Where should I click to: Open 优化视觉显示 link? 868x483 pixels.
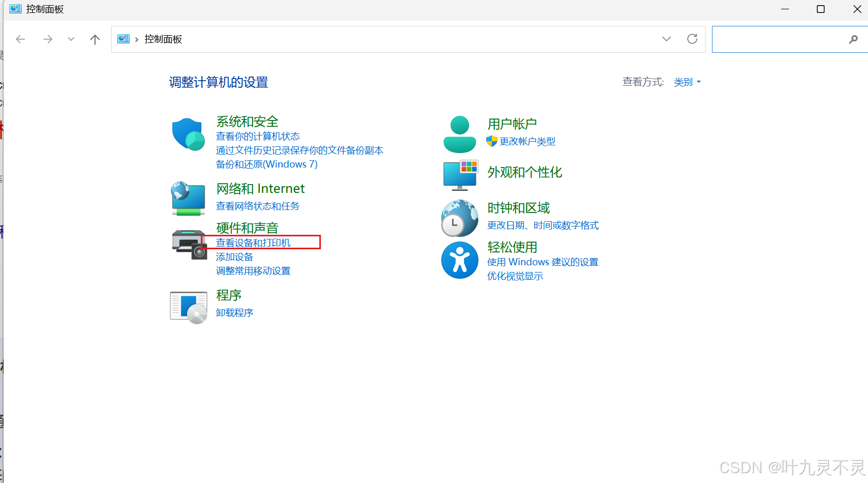pyautogui.click(x=515, y=276)
